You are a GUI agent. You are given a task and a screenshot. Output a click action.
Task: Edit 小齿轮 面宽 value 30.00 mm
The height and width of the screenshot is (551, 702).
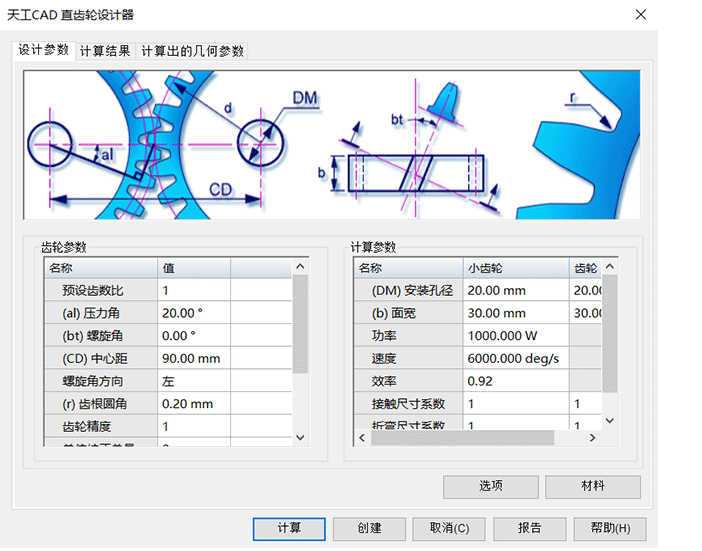pyautogui.click(x=516, y=313)
